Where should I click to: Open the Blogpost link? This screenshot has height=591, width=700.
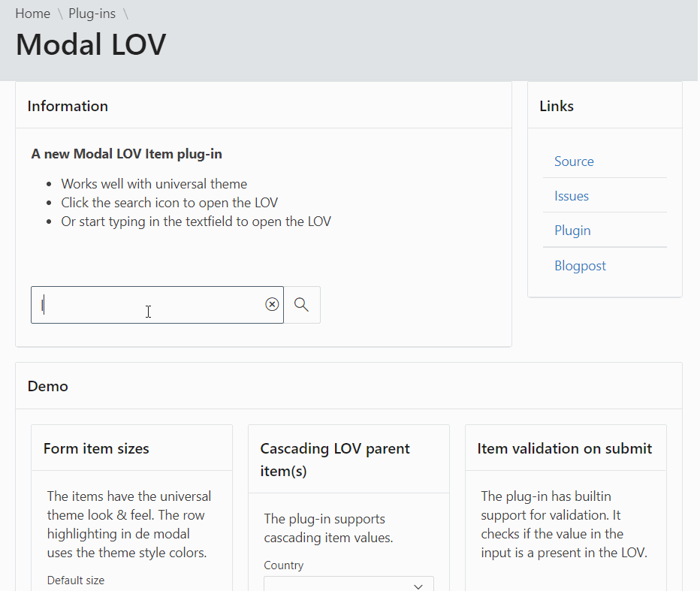click(x=580, y=266)
